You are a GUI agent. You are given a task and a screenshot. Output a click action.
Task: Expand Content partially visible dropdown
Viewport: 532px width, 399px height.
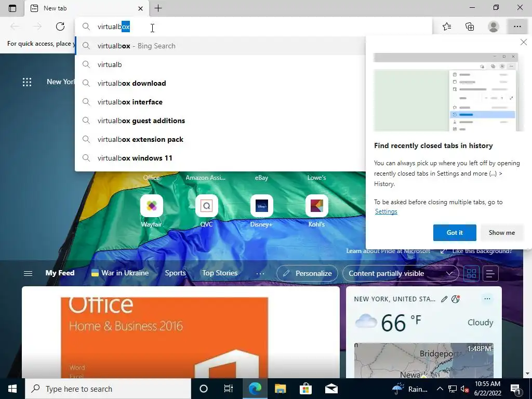coord(401,273)
